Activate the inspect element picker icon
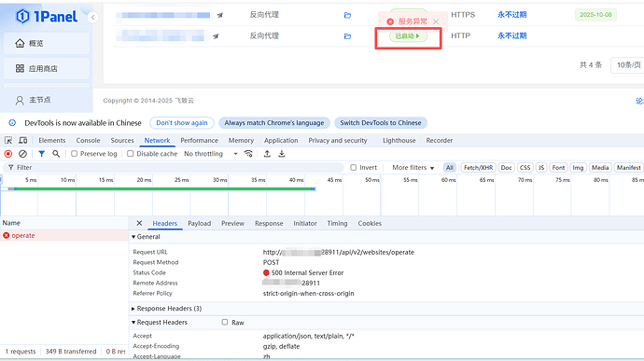Viewport: 644px width, 361px height. 8,141
